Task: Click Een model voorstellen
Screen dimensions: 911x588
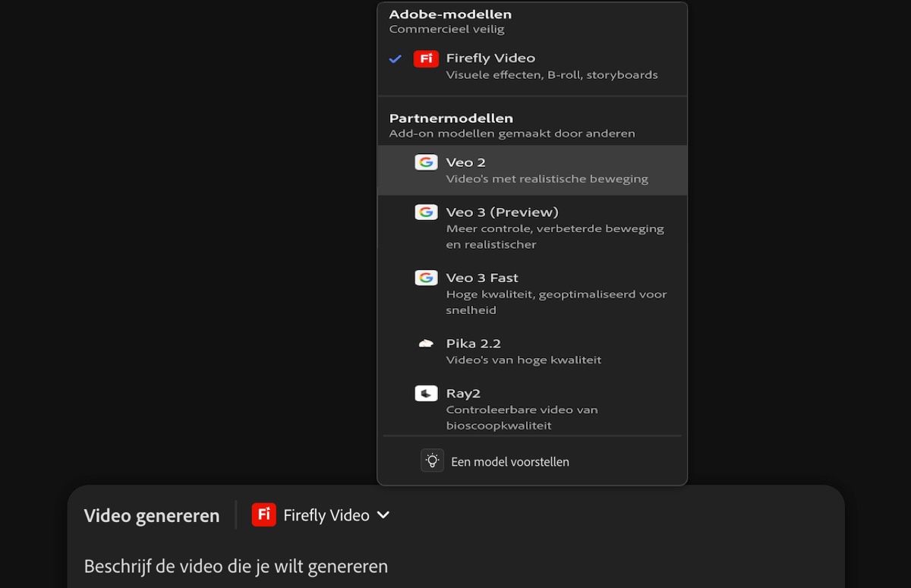Action: pyautogui.click(x=509, y=461)
